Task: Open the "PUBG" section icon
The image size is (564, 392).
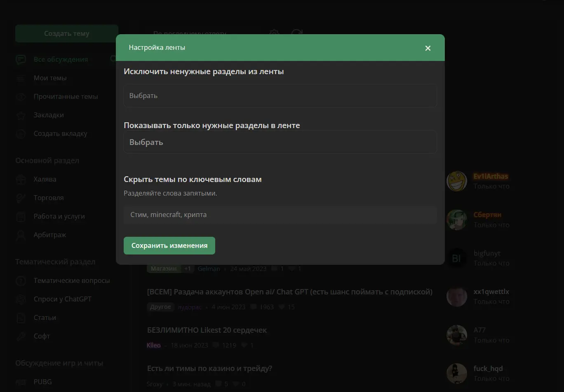Action: (x=21, y=382)
